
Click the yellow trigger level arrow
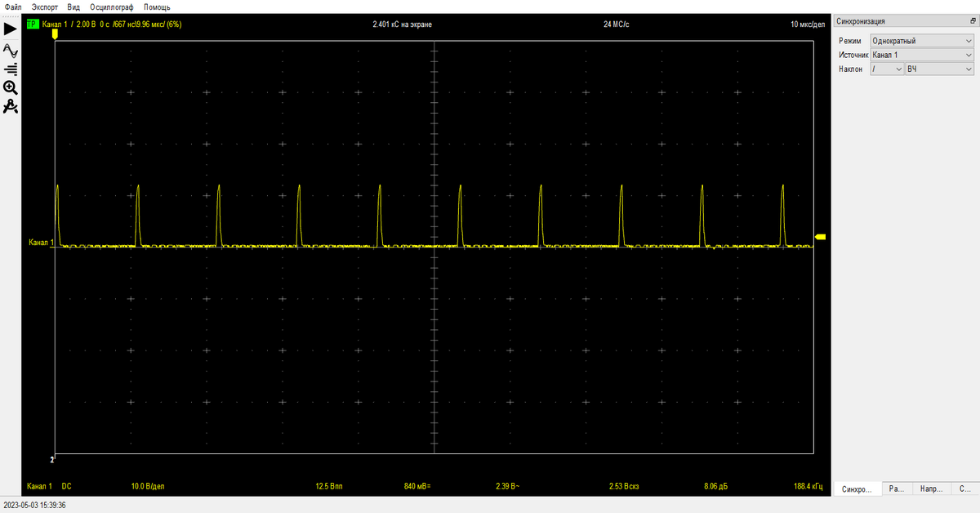coord(821,237)
